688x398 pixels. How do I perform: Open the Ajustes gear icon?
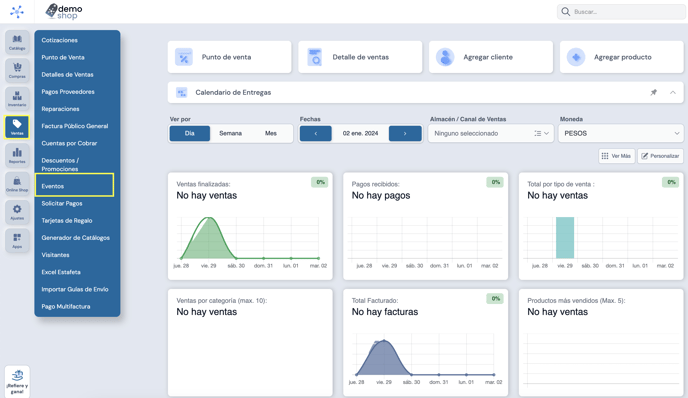[17, 212]
